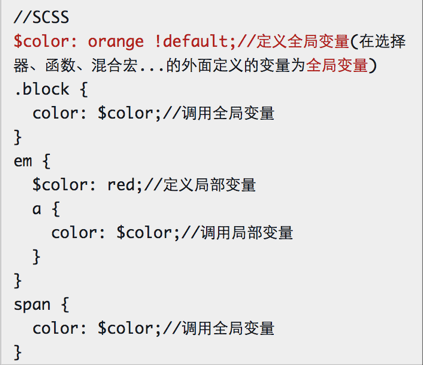Click the nested a selector line

[x=46, y=209]
